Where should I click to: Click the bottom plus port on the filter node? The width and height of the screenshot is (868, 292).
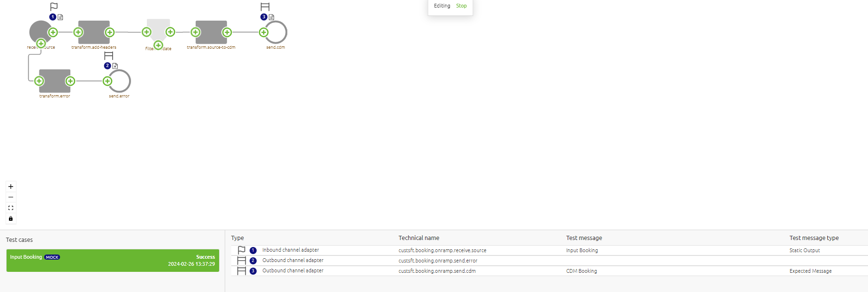pyautogui.click(x=159, y=45)
